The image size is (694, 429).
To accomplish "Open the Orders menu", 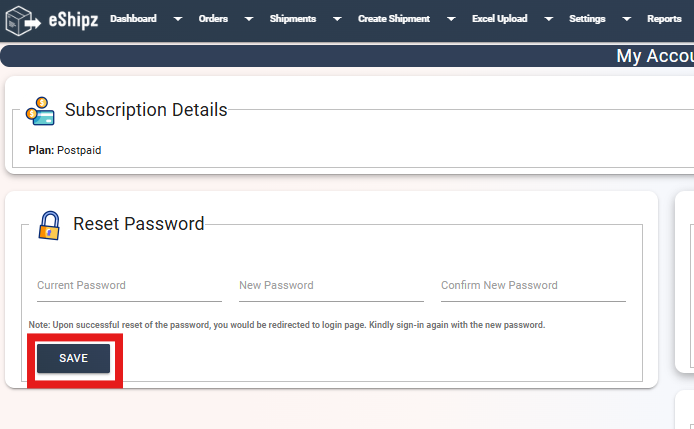I will click(x=213, y=19).
